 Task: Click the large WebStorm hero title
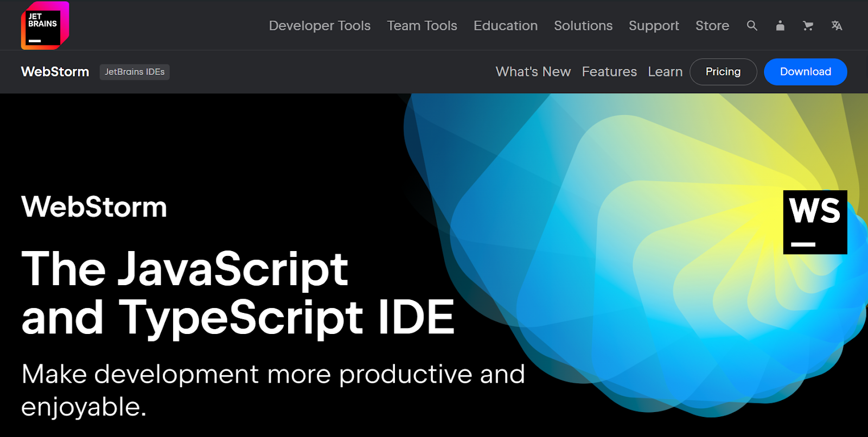(x=94, y=207)
